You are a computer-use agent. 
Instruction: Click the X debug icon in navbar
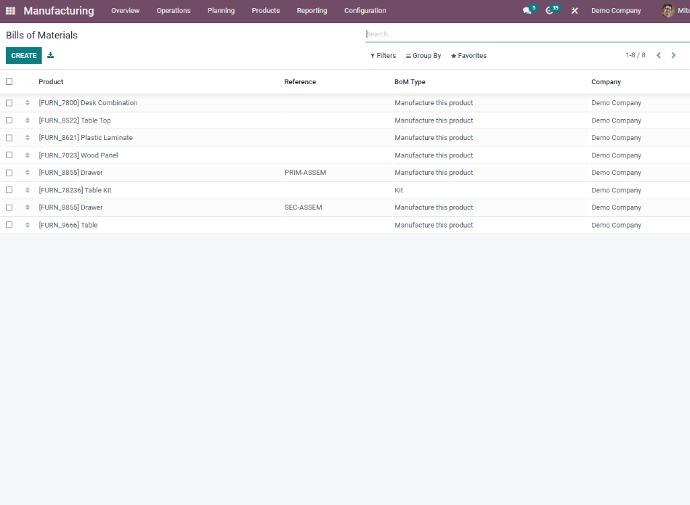tap(574, 11)
